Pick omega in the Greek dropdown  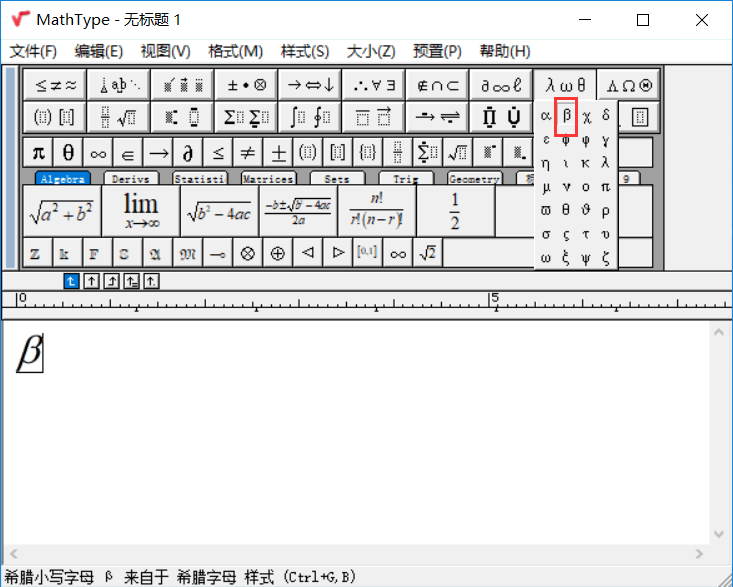546,259
